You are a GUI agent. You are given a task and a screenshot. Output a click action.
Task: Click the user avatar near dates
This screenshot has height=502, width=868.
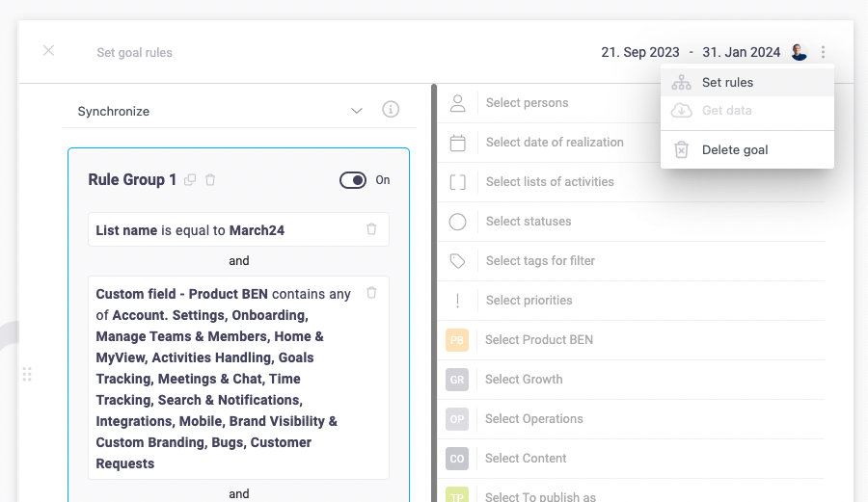coord(799,52)
